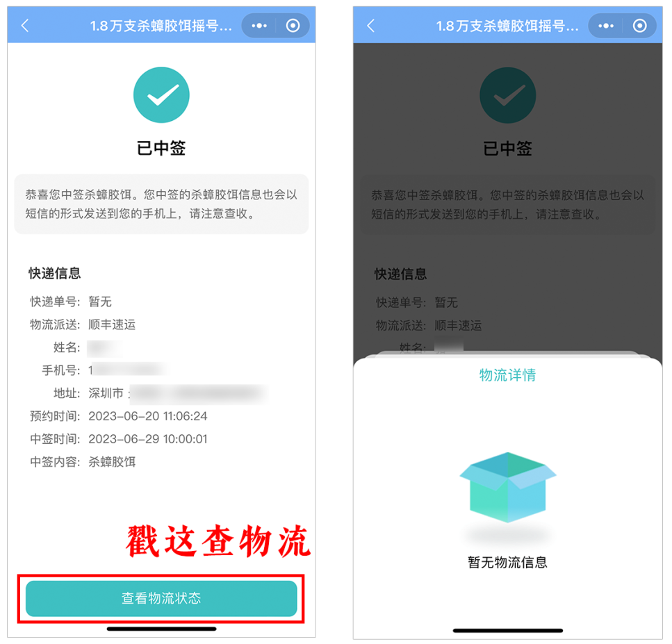Viewport: 672px width, 644px height.
Task: Tap the back arrow on right screen
Action: pyautogui.click(x=371, y=26)
